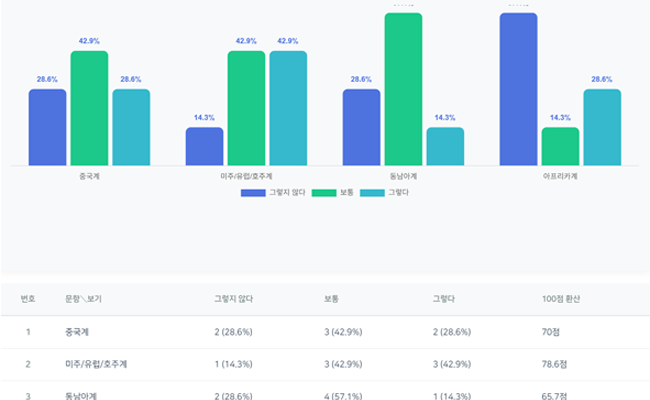Select the tall blue bar for 아프리카계

(518, 89)
